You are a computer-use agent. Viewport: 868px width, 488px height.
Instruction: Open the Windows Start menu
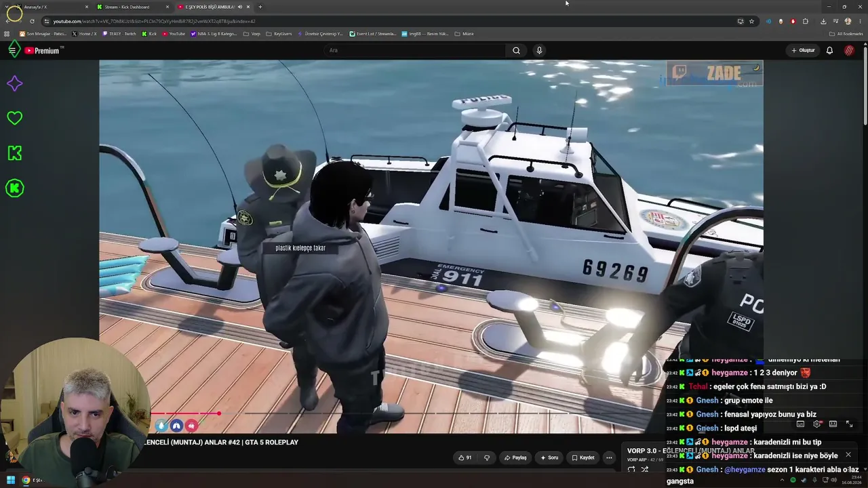(11, 480)
